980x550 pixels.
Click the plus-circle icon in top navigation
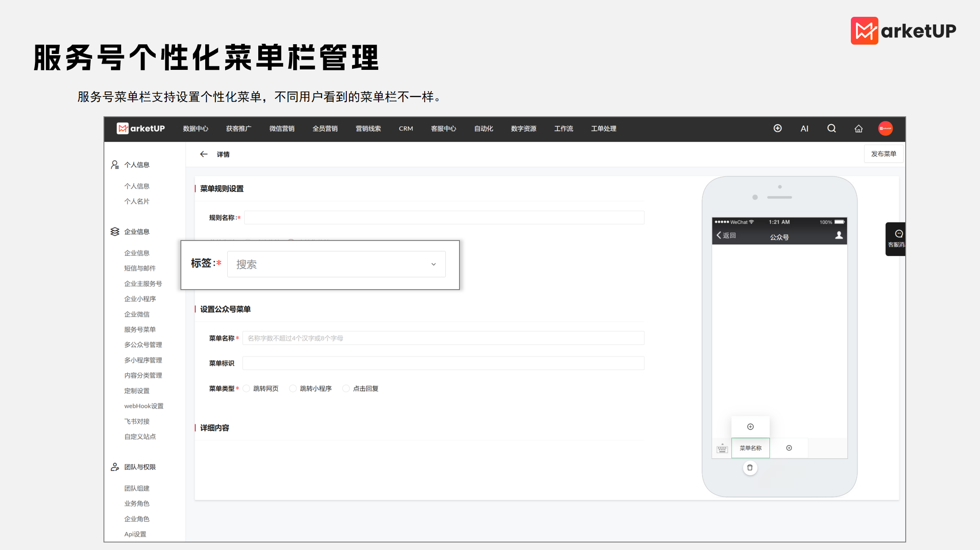click(x=777, y=129)
